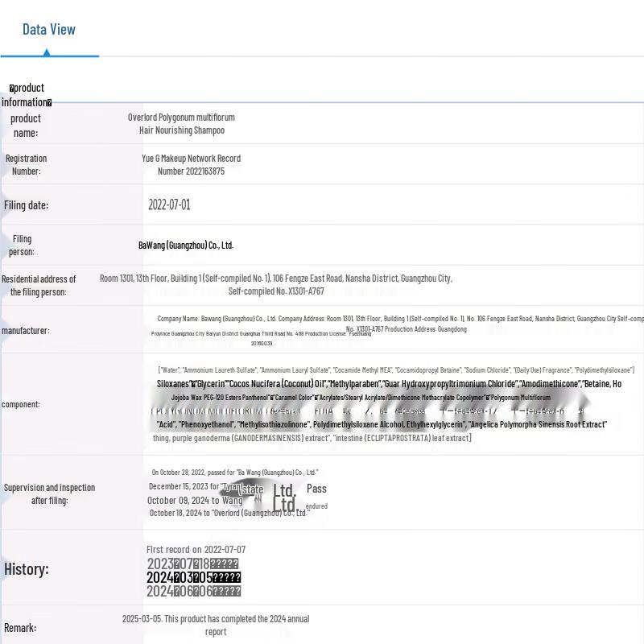Select 'Province Guangzhou City Baiyun District' production address line
This screenshot has width=644, height=644.
261,333
